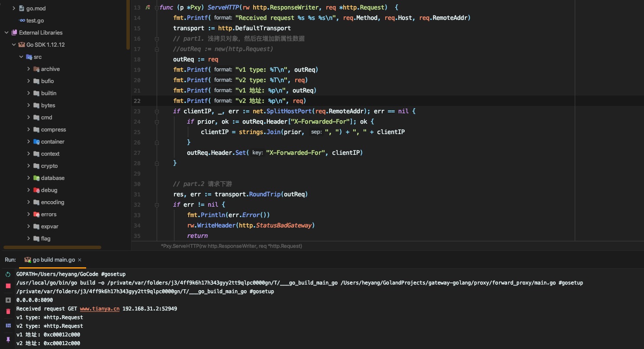Click the container folder icon

tap(36, 141)
